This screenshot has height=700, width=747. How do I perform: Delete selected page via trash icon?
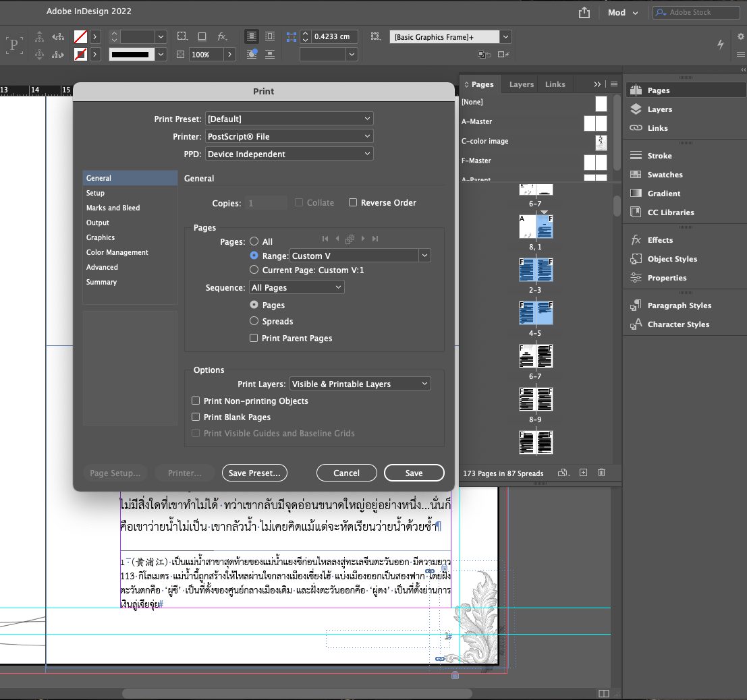pyautogui.click(x=601, y=472)
